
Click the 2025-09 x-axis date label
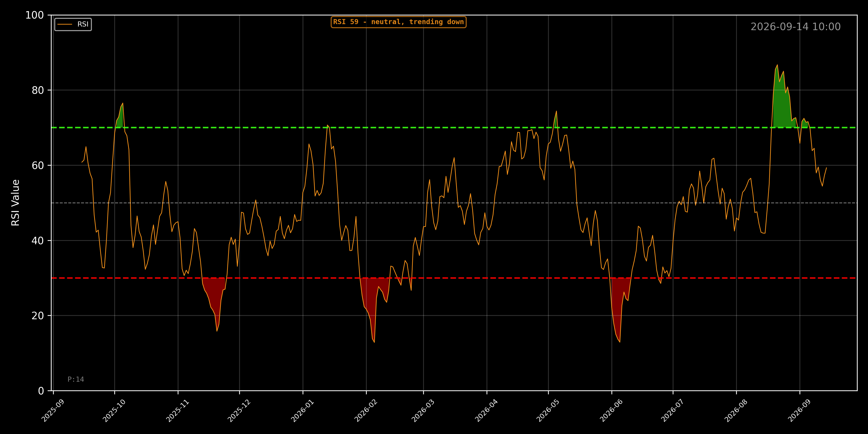53,410
